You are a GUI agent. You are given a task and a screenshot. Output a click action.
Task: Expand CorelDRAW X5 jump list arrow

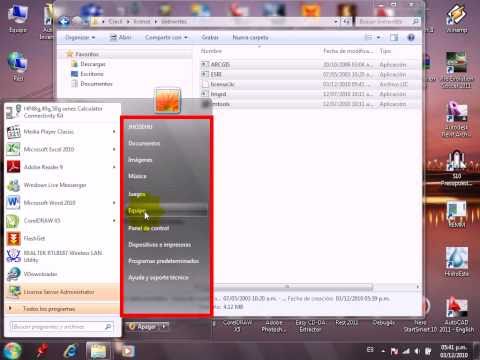point(114,220)
